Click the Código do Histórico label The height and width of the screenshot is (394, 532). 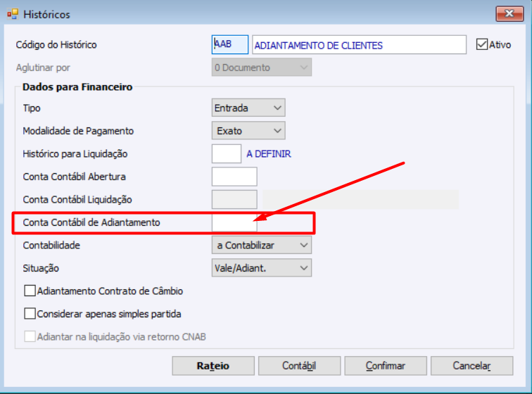click(x=56, y=44)
